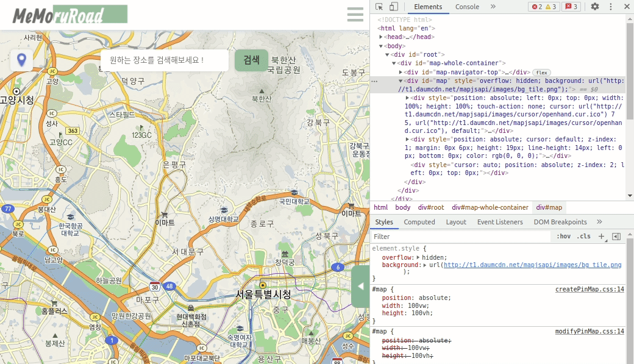Toggle the .cls classes button
This screenshot has width=634, height=364.
point(583,236)
